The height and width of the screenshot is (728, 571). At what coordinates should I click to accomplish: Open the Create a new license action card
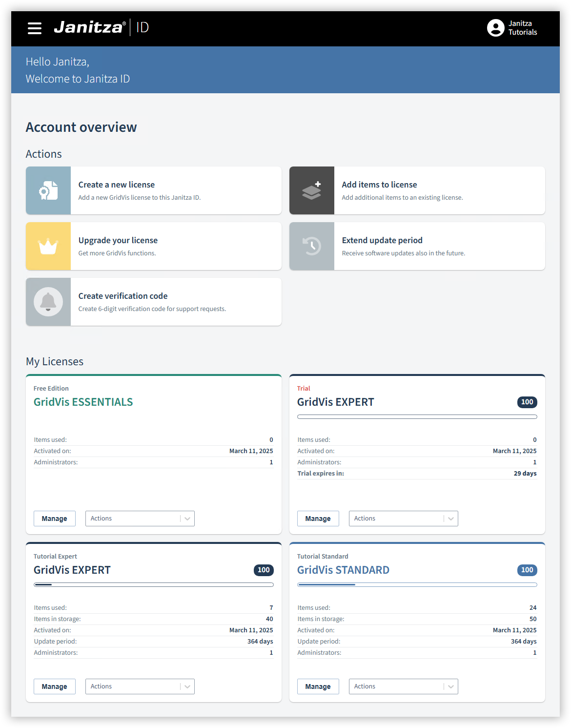(x=153, y=190)
